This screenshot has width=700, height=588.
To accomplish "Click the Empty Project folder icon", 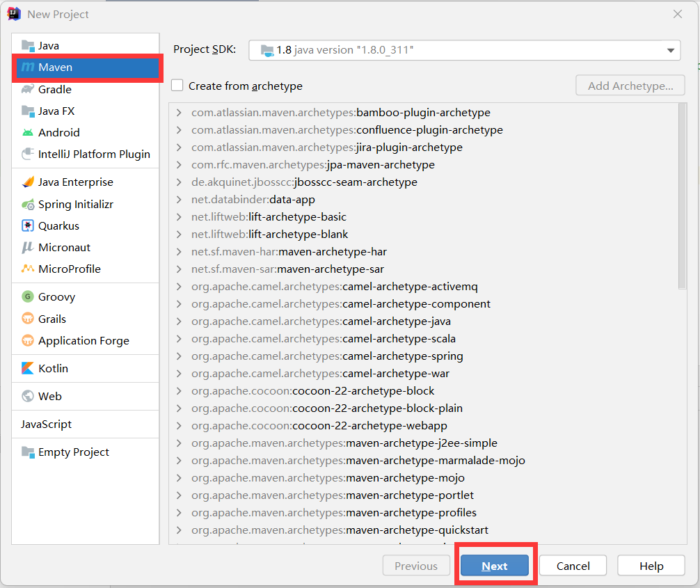I will click(x=28, y=452).
